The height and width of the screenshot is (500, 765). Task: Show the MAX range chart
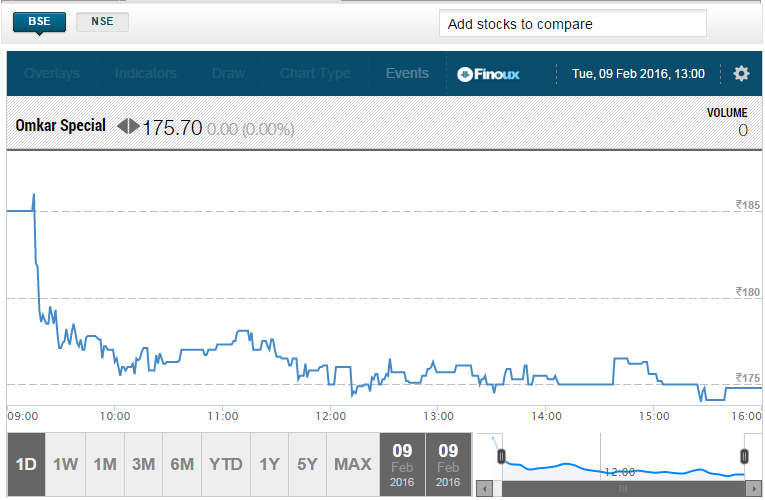353,464
